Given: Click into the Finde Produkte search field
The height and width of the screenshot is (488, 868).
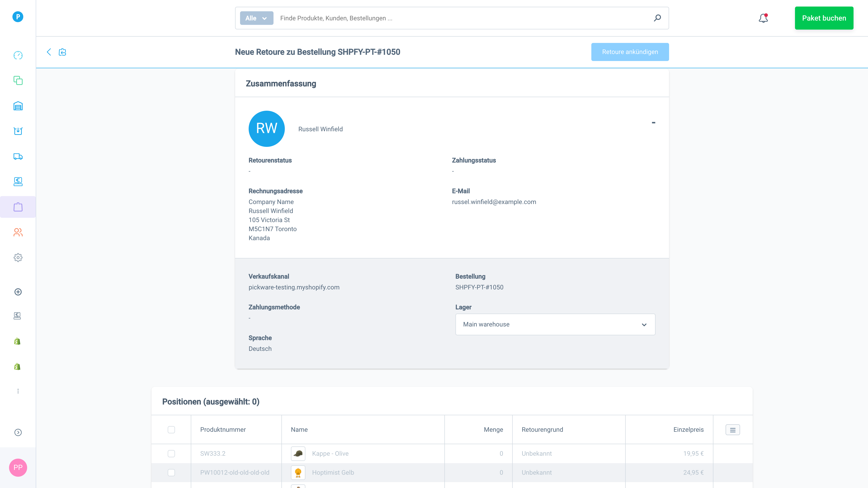Looking at the screenshot, I should 462,18.
